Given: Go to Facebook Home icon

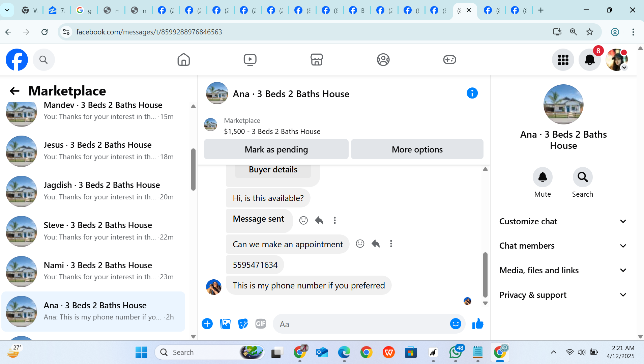Looking at the screenshot, I should pos(184,60).
